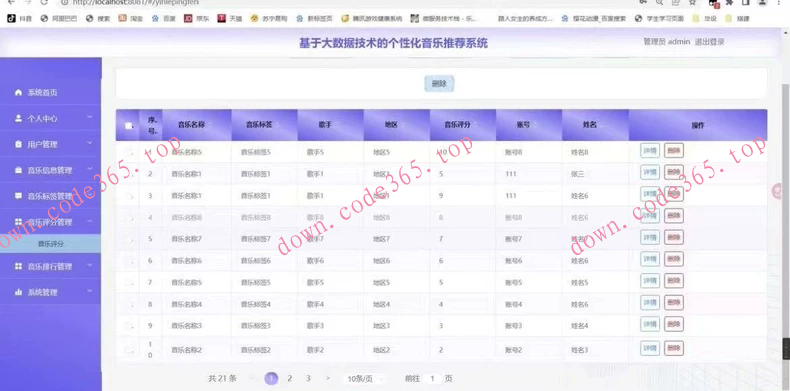Tick the checkbox for row 音乐名称6
The height and width of the screenshot is (391, 790).
click(128, 261)
